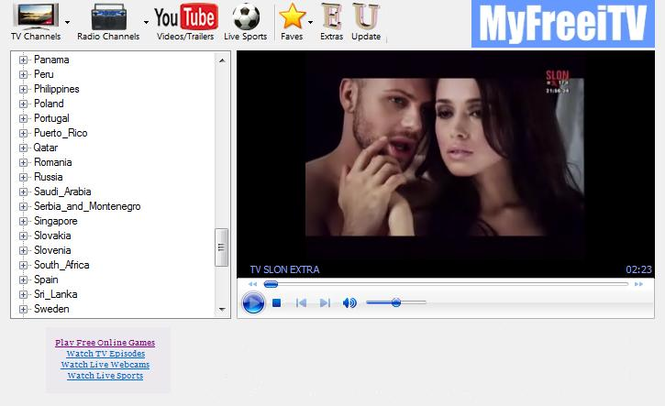This screenshot has height=406, width=665.
Task: Click the volume slider handle
Action: point(396,302)
